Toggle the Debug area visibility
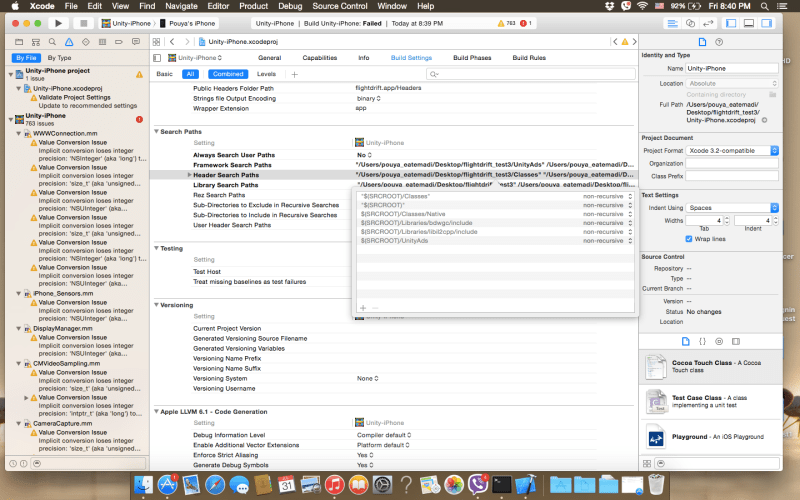The width and height of the screenshot is (800, 500). coord(748,23)
